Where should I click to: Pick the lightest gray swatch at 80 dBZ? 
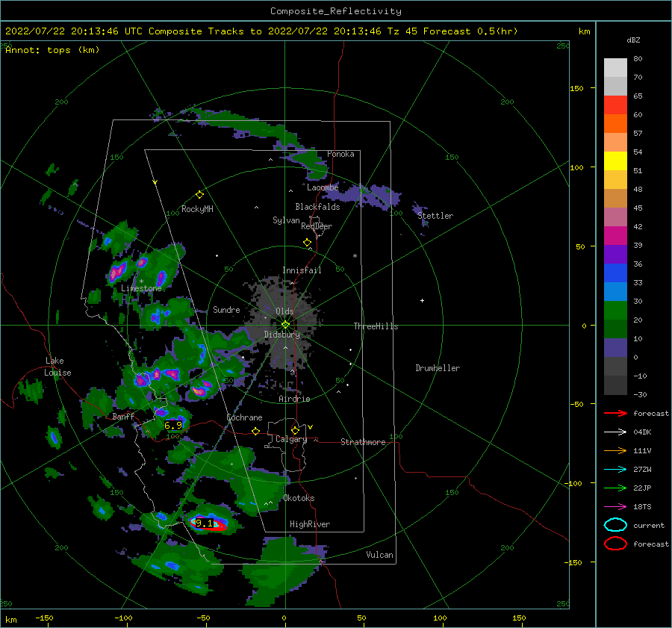pyautogui.click(x=615, y=68)
